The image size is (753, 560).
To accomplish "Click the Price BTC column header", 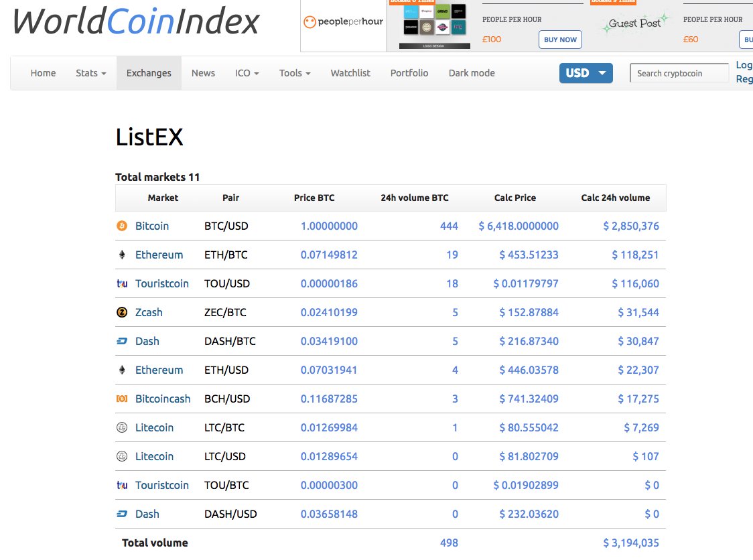I will 314,198.
